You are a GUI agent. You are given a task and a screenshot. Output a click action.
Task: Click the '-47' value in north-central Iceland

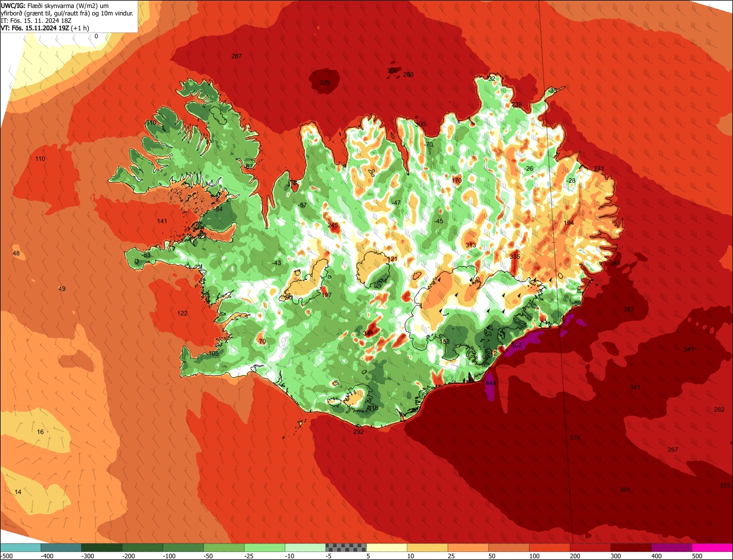396,203
